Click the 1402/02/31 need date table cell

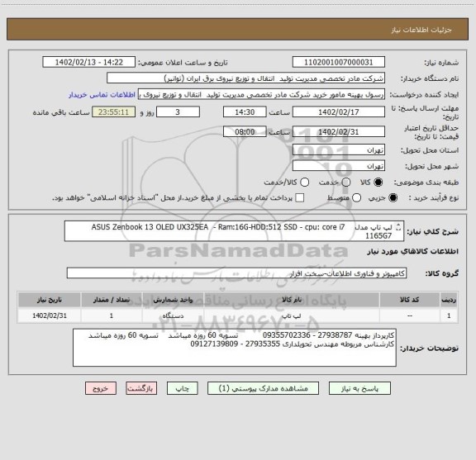click(50, 315)
